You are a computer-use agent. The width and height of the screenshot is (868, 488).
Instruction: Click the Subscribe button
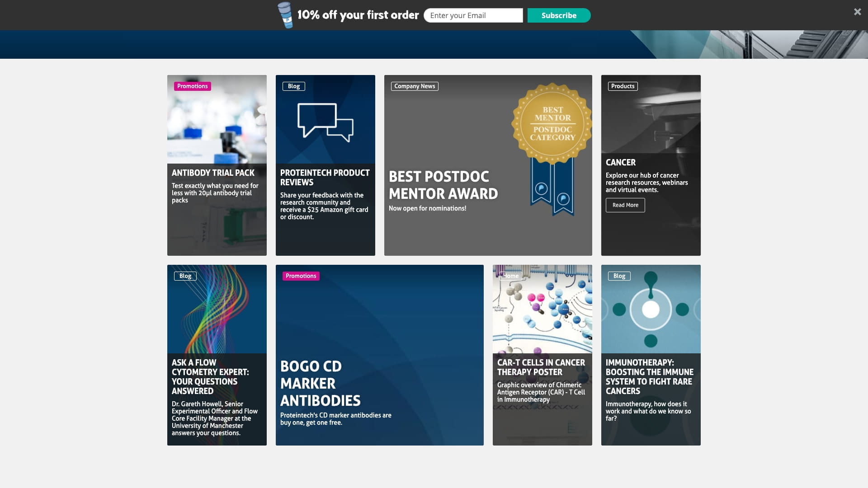pos(559,15)
